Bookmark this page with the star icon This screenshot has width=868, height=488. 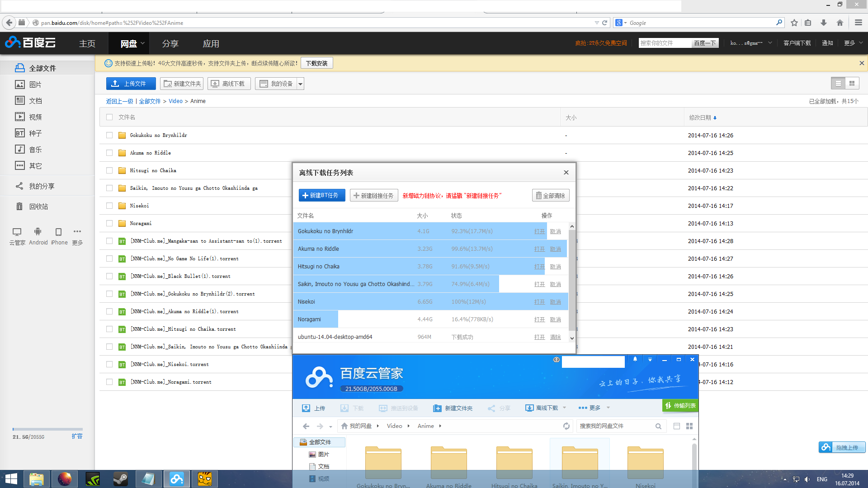pyautogui.click(x=794, y=23)
